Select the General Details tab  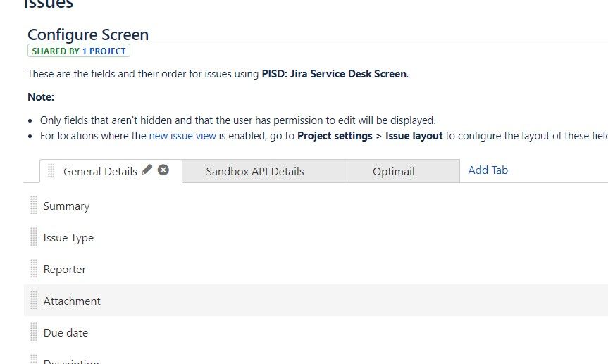coord(100,171)
